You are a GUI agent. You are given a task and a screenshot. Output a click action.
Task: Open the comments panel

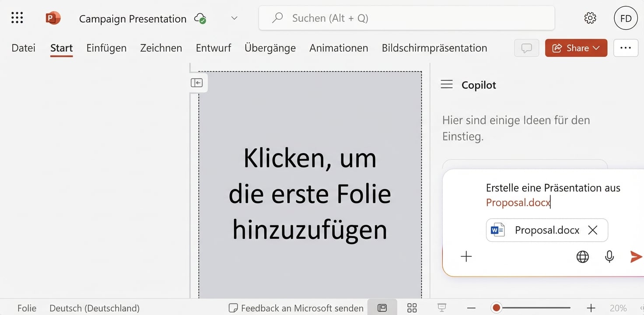(526, 48)
